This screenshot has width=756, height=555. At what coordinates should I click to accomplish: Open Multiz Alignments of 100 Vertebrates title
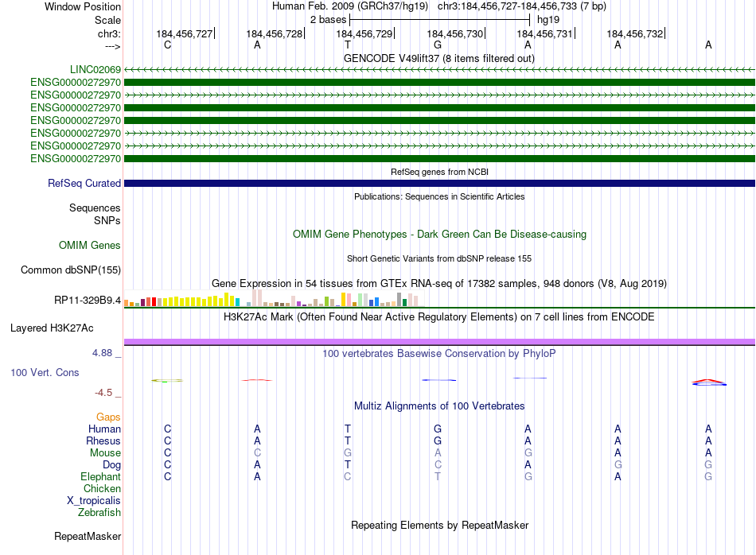click(x=439, y=406)
